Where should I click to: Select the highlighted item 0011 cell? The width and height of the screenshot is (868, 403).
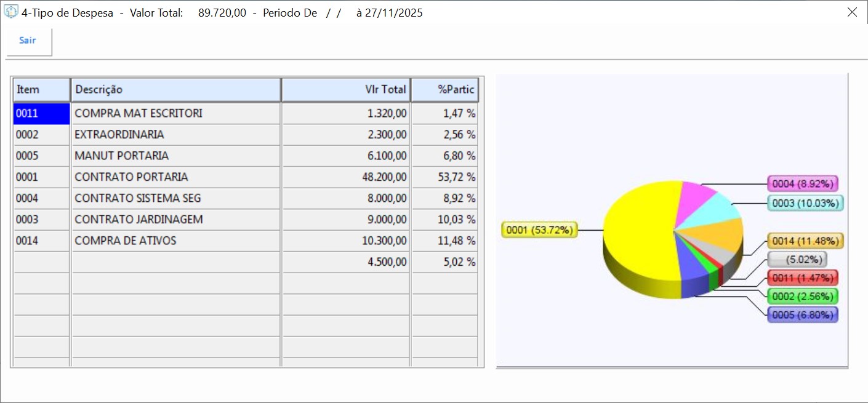[x=41, y=114]
